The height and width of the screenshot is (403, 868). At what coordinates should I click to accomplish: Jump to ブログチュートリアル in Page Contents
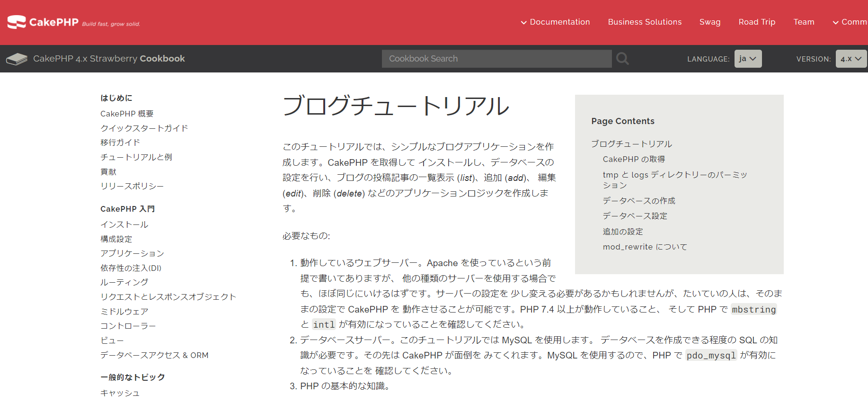tap(632, 144)
